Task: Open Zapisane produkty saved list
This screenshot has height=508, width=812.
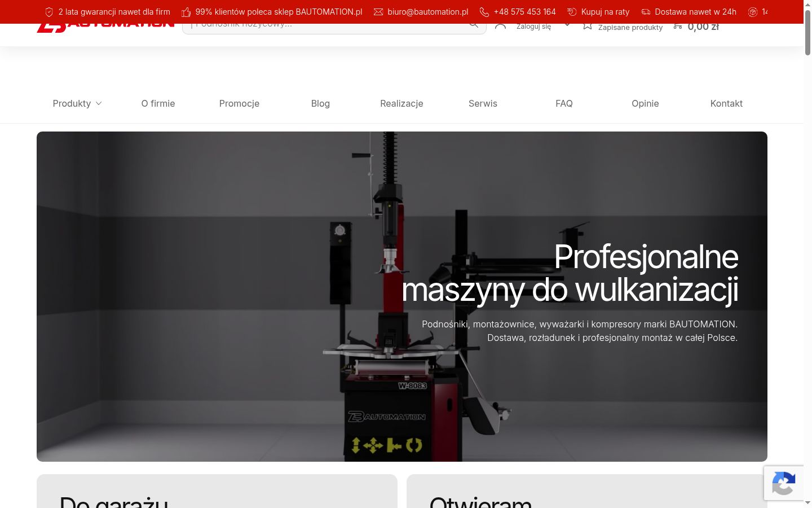Action: pyautogui.click(x=630, y=27)
